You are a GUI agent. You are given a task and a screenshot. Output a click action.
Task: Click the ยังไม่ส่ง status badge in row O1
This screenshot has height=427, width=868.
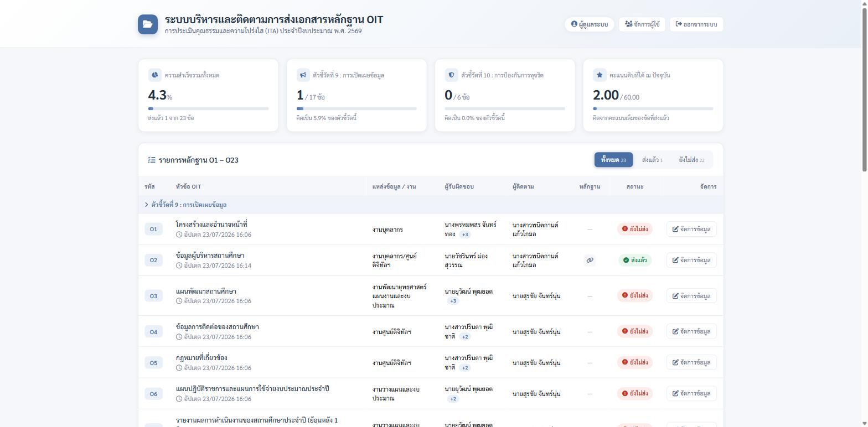635,229
